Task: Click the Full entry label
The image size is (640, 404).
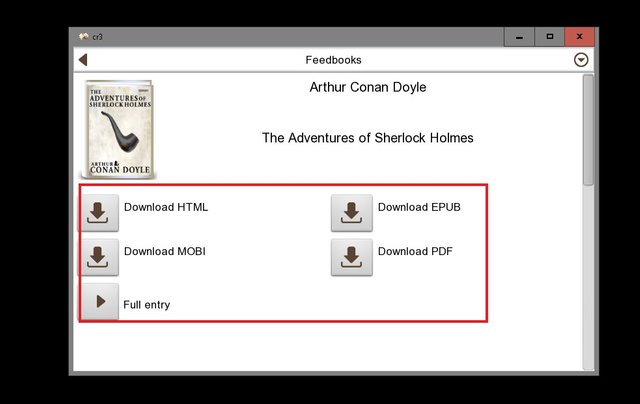Action: pos(147,305)
